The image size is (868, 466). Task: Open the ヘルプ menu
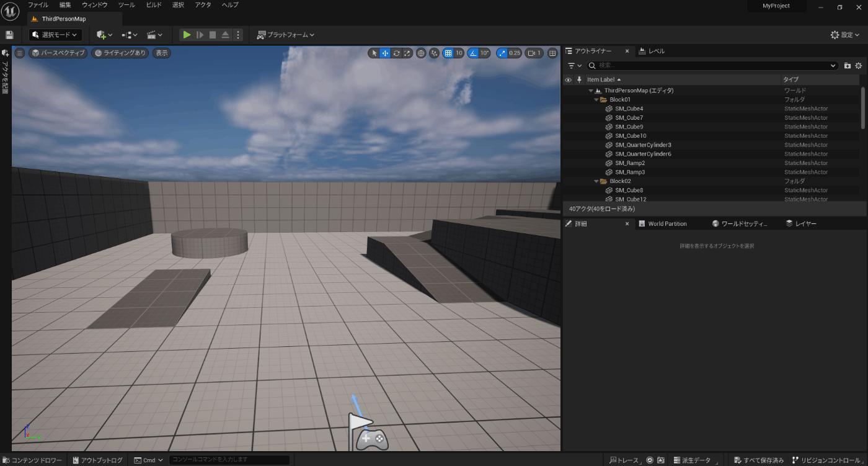click(229, 5)
